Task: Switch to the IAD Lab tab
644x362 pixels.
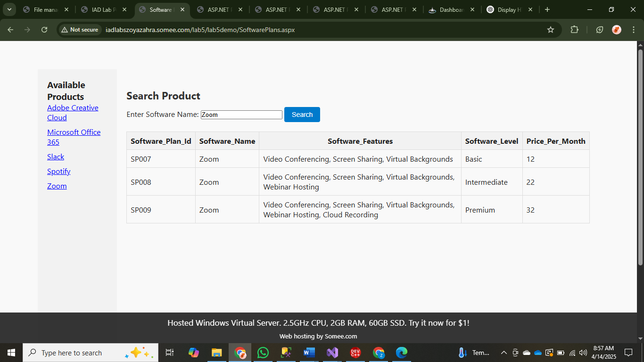Action: click(x=103, y=9)
